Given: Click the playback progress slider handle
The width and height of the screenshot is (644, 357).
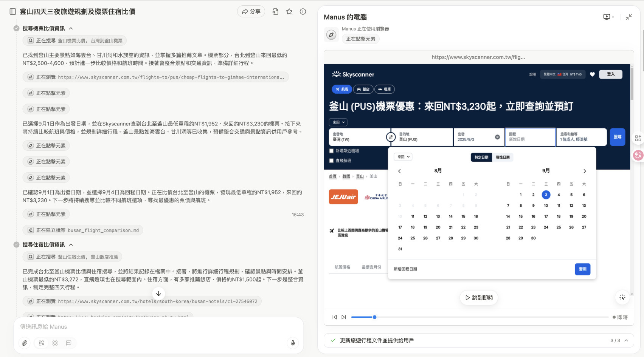Looking at the screenshot, I should (x=374, y=317).
